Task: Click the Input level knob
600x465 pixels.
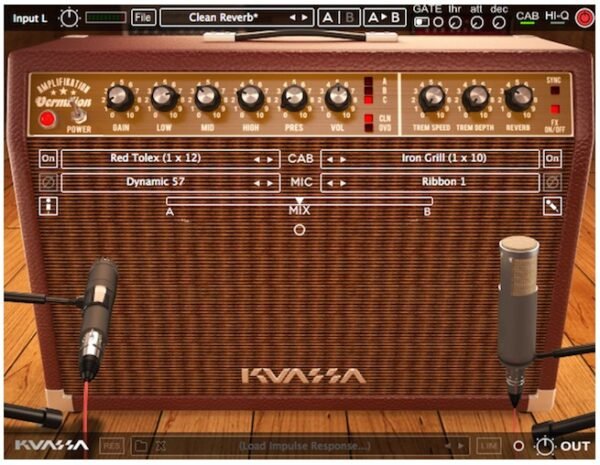Action: (x=69, y=18)
